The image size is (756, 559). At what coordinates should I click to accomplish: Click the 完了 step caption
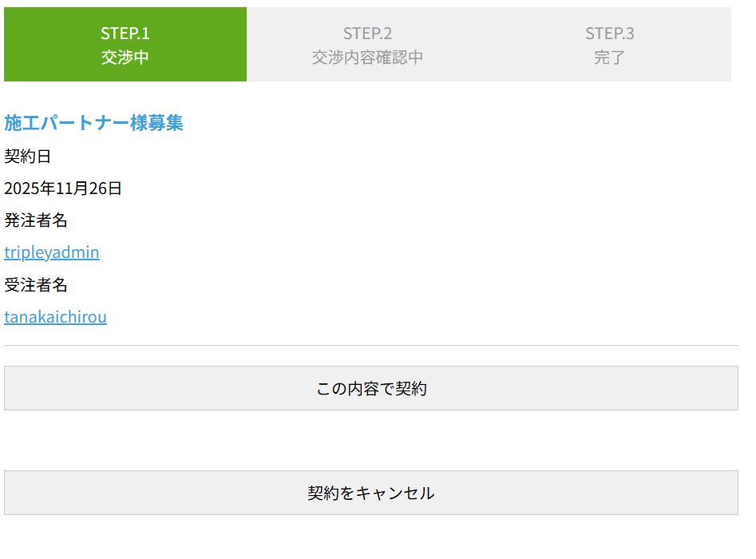coord(609,57)
